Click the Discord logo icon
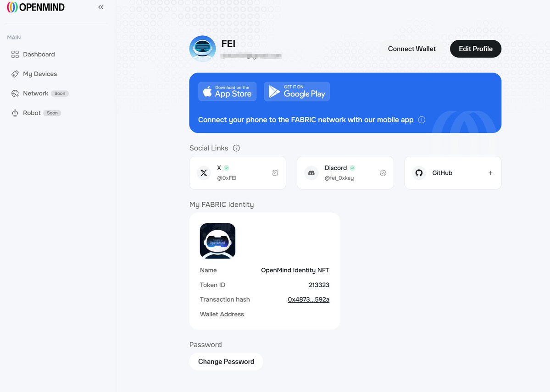 coord(311,173)
